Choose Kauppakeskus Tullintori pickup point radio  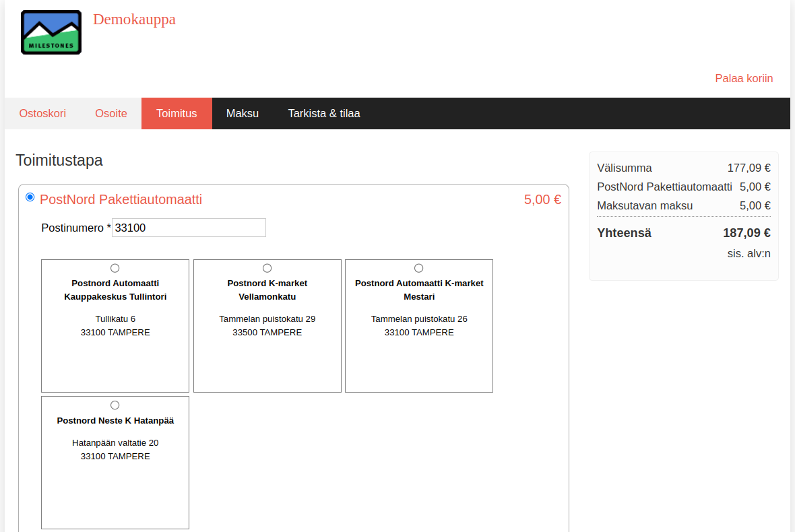(x=115, y=268)
